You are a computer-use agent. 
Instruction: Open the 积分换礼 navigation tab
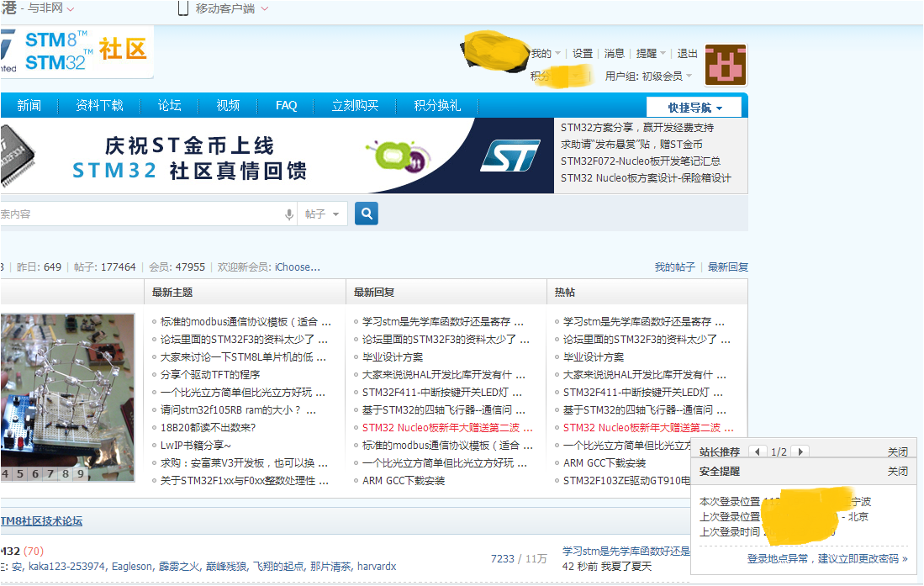pyautogui.click(x=437, y=106)
